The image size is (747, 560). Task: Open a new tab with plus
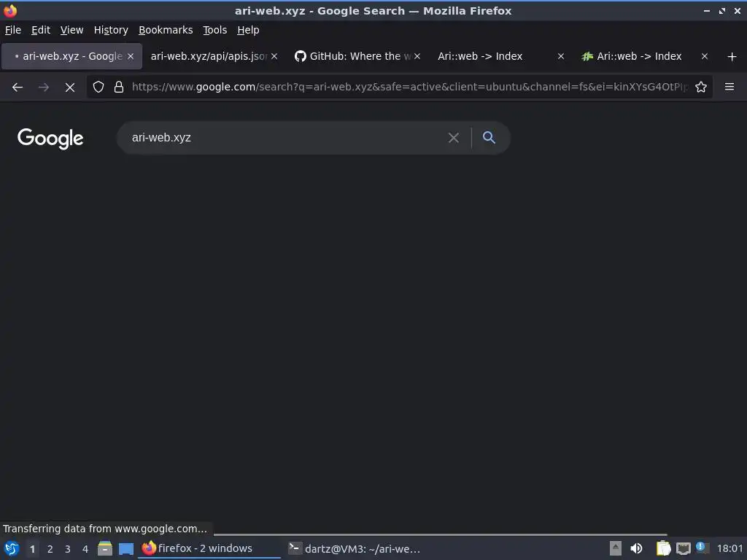pyautogui.click(x=732, y=57)
